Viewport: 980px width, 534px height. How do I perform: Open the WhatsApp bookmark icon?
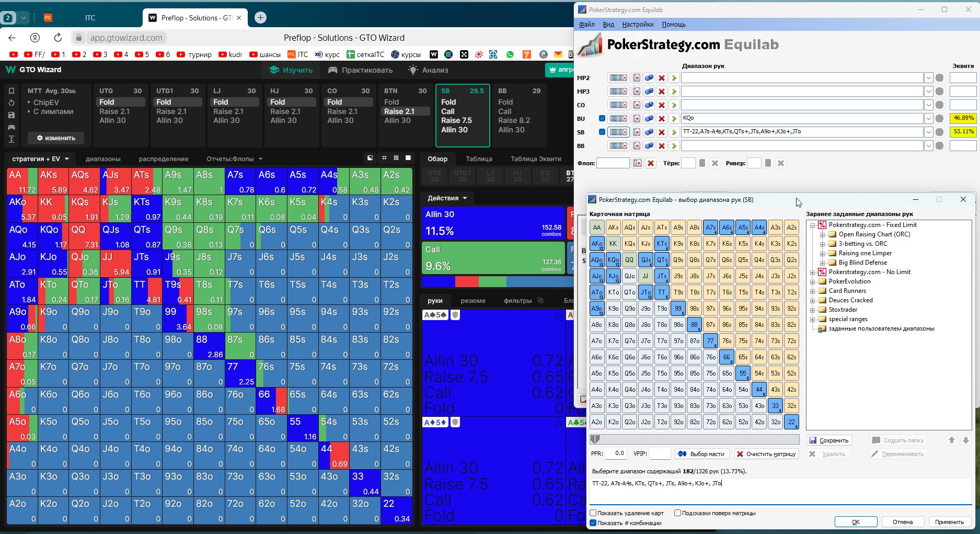[510, 54]
